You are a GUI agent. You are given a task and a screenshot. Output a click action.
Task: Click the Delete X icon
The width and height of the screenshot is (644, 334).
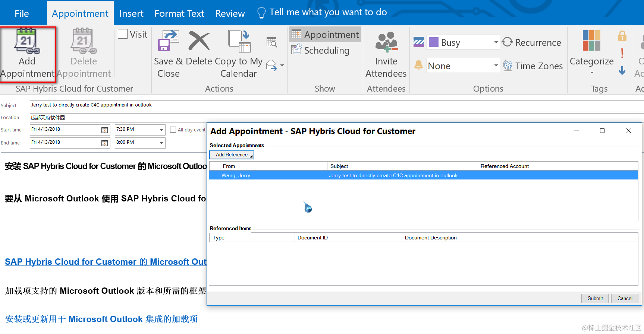point(199,41)
